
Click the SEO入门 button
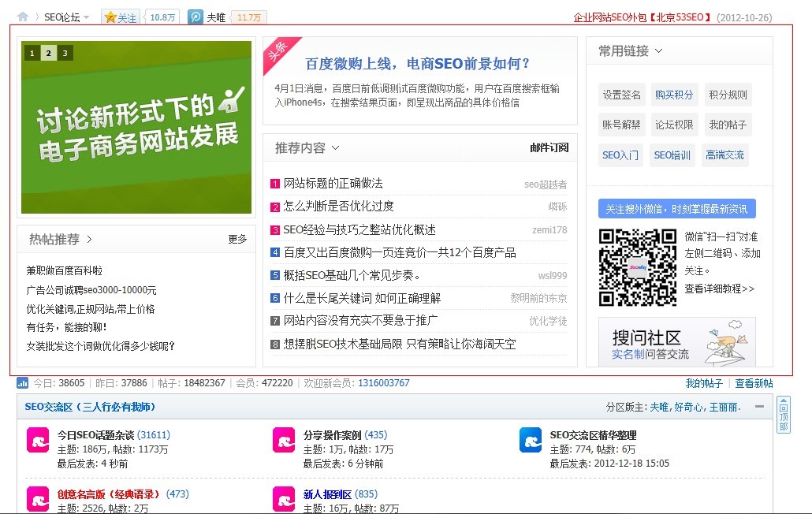point(620,155)
